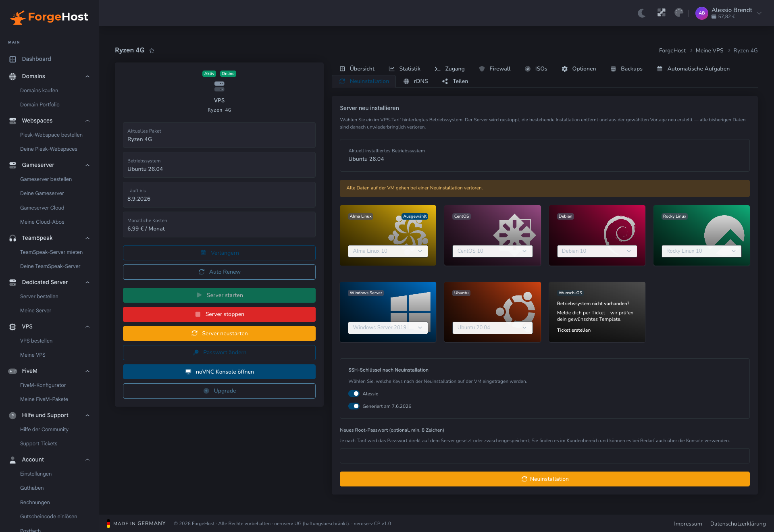Click Ticket erstellen link
Screen dimensions: 774x532
tap(574, 330)
